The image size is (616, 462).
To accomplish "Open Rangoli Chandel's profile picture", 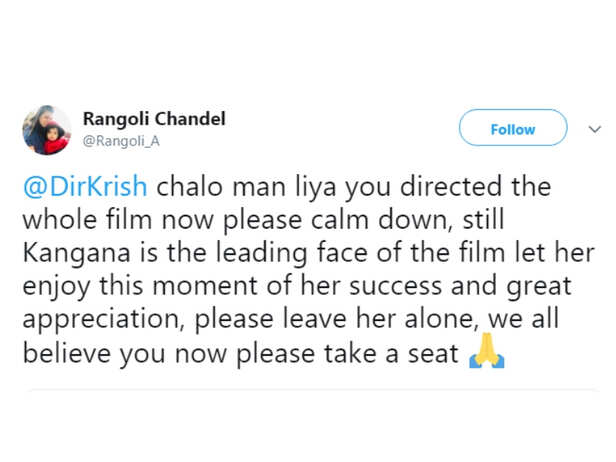I will pyautogui.click(x=47, y=130).
